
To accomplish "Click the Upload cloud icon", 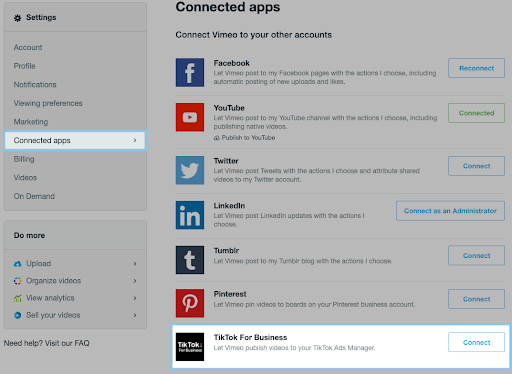I will point(18,264).
